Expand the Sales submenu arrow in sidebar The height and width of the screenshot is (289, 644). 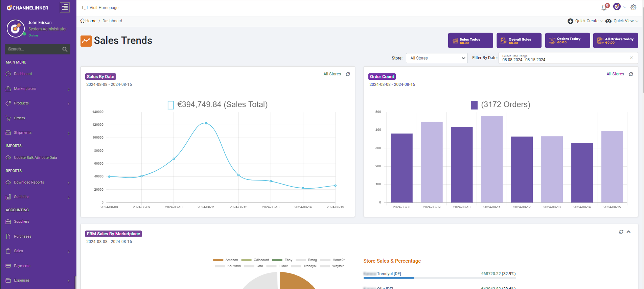tap(69, 251)
